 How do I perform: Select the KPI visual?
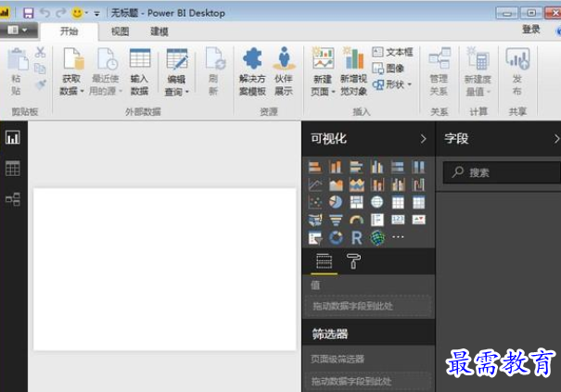click(418, 220)
